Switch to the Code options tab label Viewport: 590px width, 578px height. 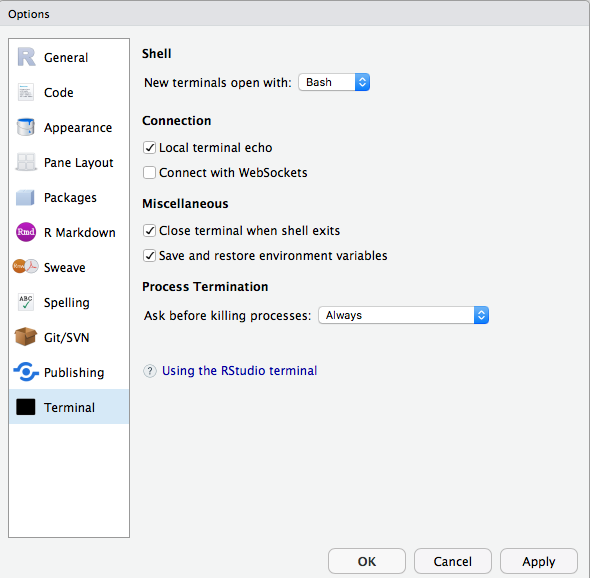[59, 93]
